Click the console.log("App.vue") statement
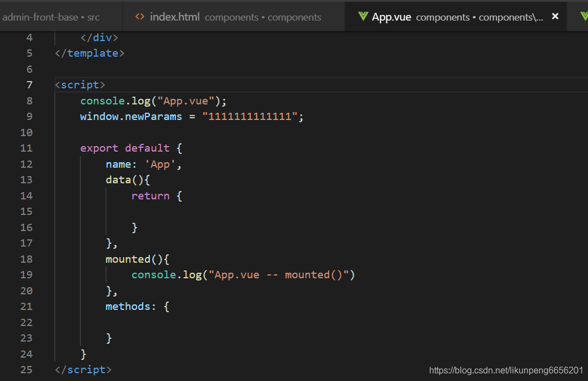This screenshot has height=381, width=588. pyautogui.click(x=153, y=101)
